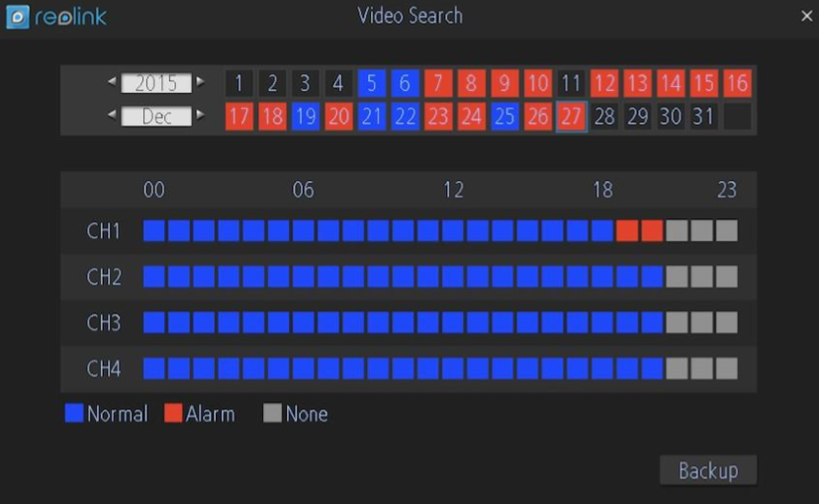
Task: Select December 5 on the calendar
Action: pos(371,83)
